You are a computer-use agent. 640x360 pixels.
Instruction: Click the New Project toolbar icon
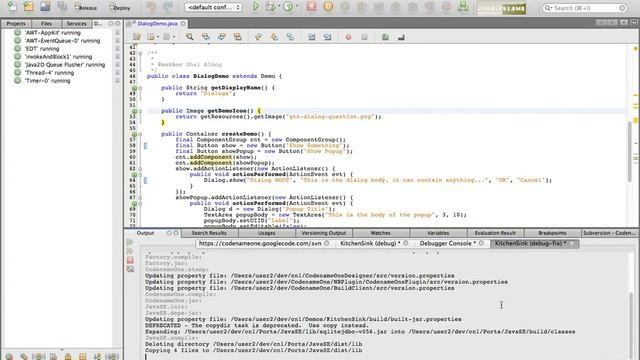pyautogui.click(x=29, y=6)
